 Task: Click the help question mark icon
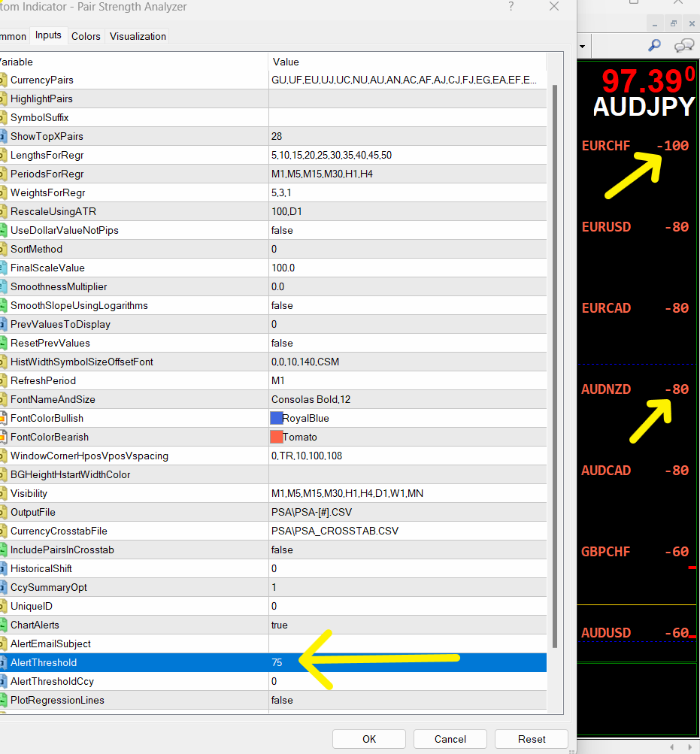click(x=511, y=6)
